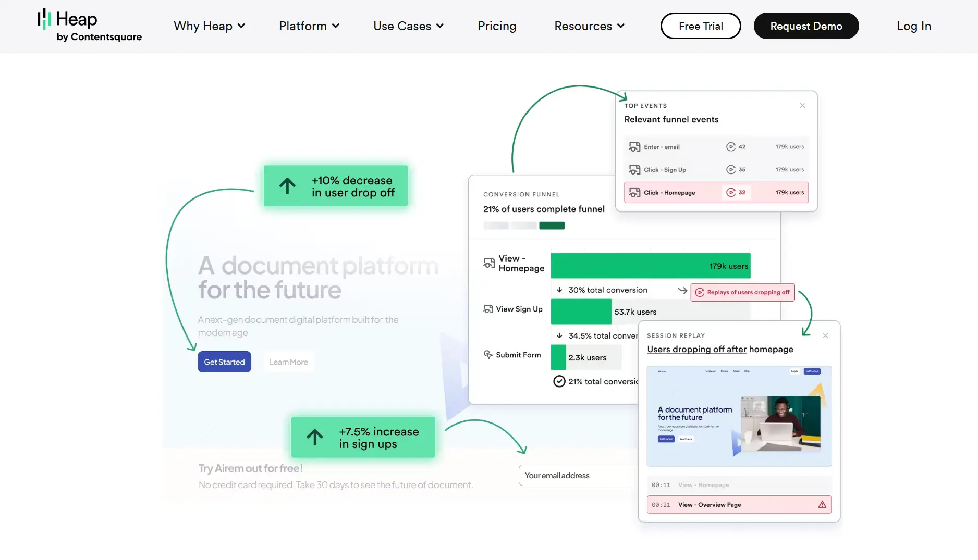Viewport: 978px width, 560px height.
Task: Select the 00:21 View - Overview Page entry
Action: pyautogui.click(x=739, y=505)
